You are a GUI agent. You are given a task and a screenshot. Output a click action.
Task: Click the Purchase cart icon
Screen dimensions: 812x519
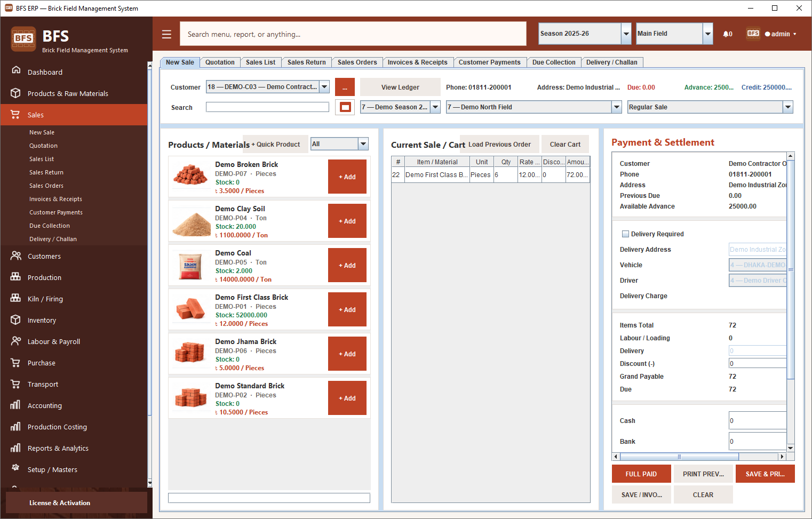[16, 362]
